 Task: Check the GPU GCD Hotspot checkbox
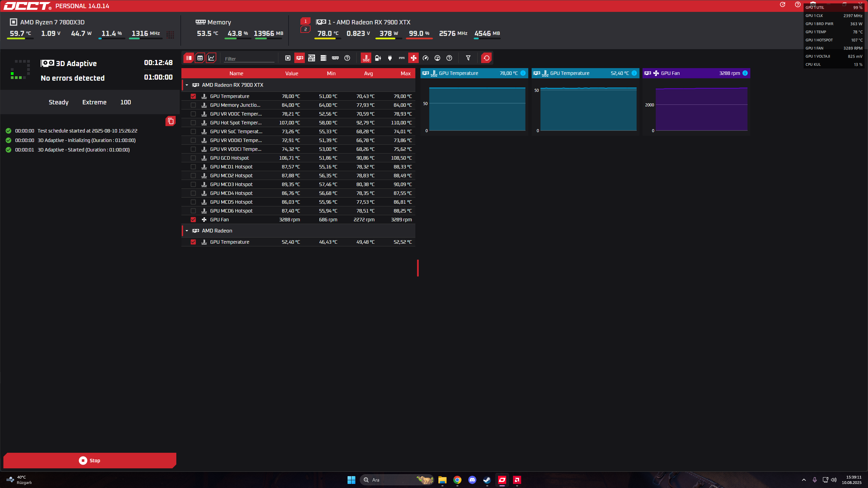[x=193, y=158]
